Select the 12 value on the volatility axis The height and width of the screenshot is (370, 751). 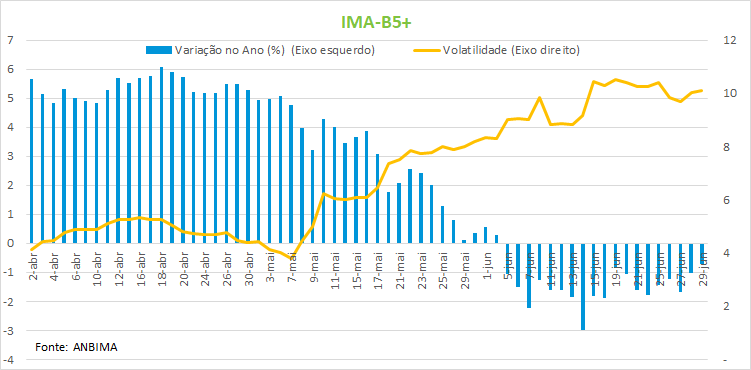pyautogui.click(x=730, y=40)
